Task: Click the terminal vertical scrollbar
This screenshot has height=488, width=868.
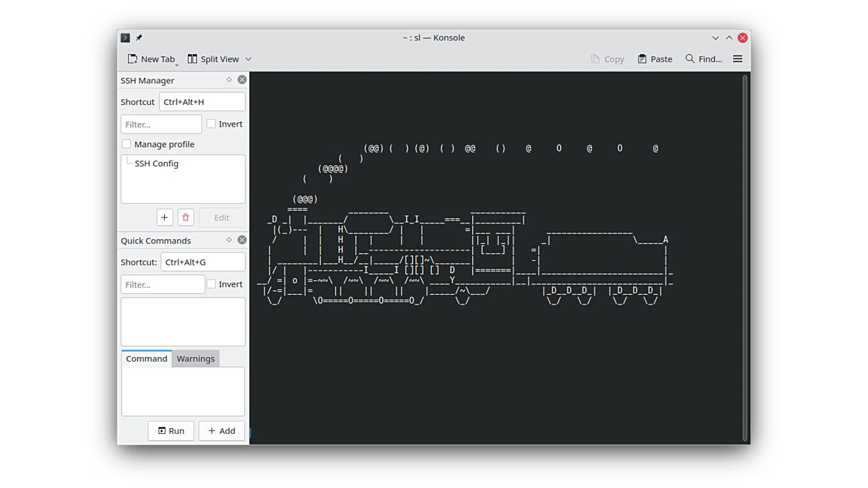Action: 745,257
